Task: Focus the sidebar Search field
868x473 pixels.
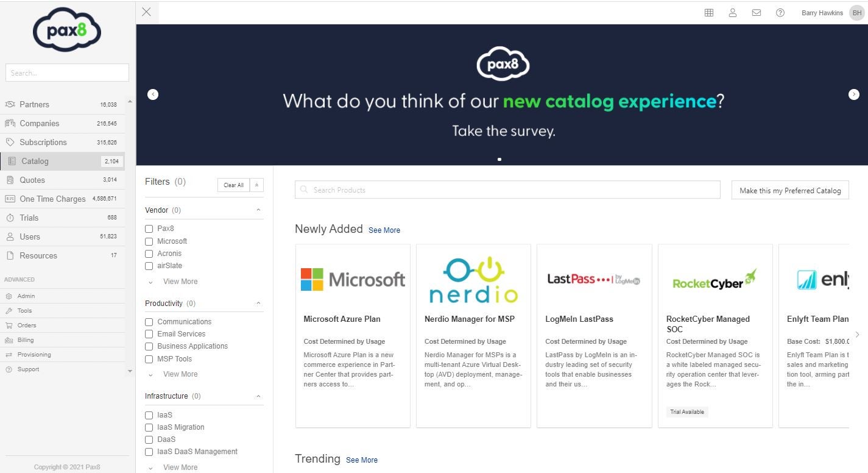Action: pyautogui.click(x=67, y=73)
